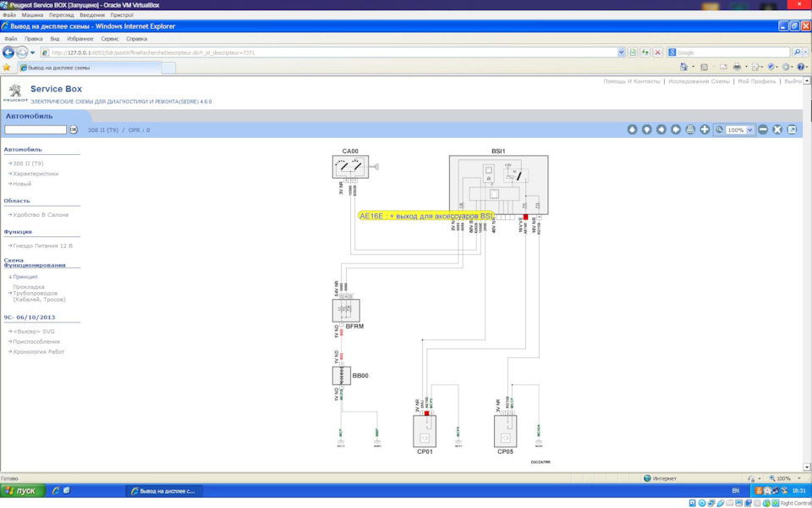
Task: Refresh the page with the green arrows icon
Action: [x=645, y=52]
